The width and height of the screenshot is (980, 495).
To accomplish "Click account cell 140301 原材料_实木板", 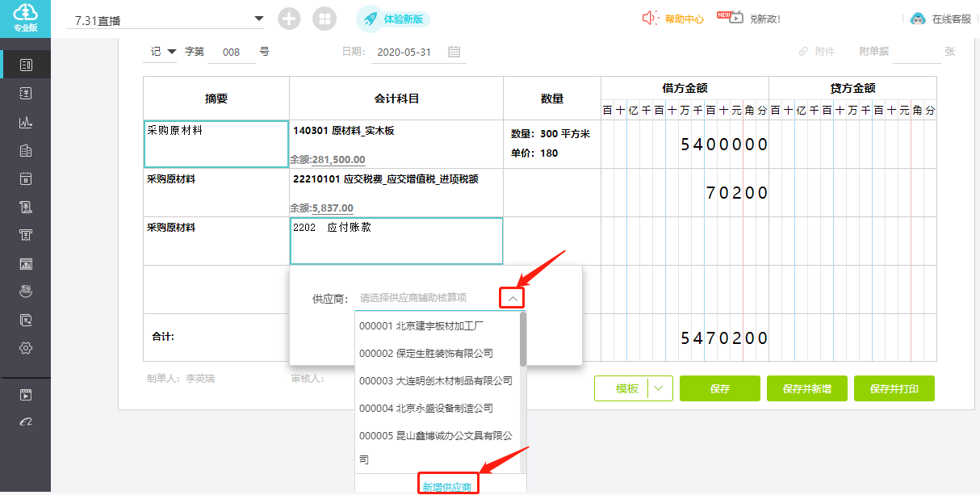I will point(343,130).
